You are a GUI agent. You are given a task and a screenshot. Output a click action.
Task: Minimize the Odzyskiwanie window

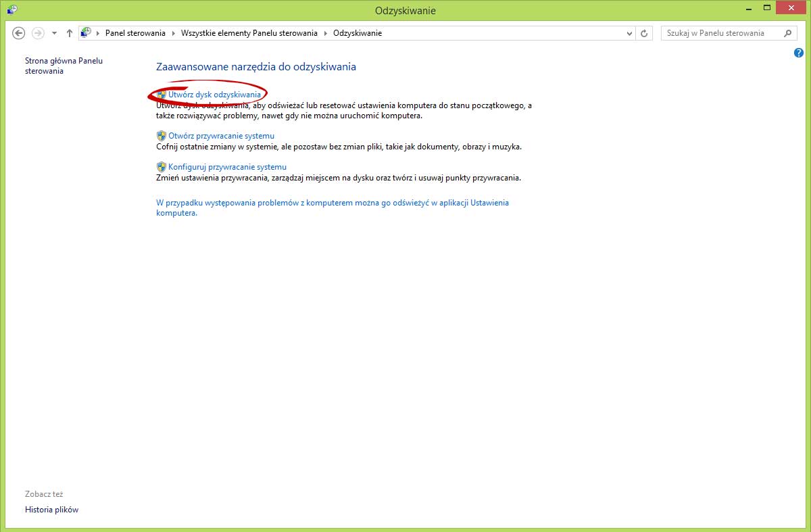click(x=747, y=8)
